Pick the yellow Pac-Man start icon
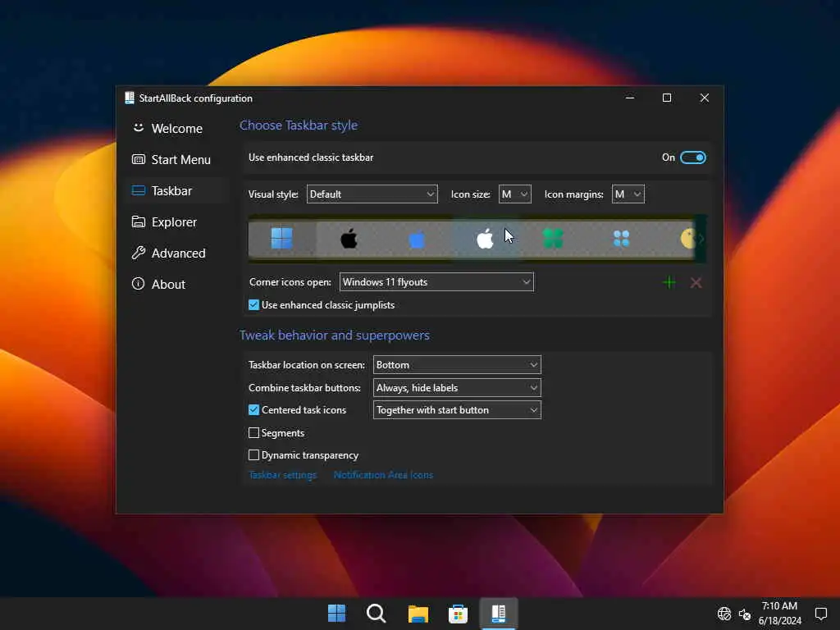840x630 pixels. 688,239
